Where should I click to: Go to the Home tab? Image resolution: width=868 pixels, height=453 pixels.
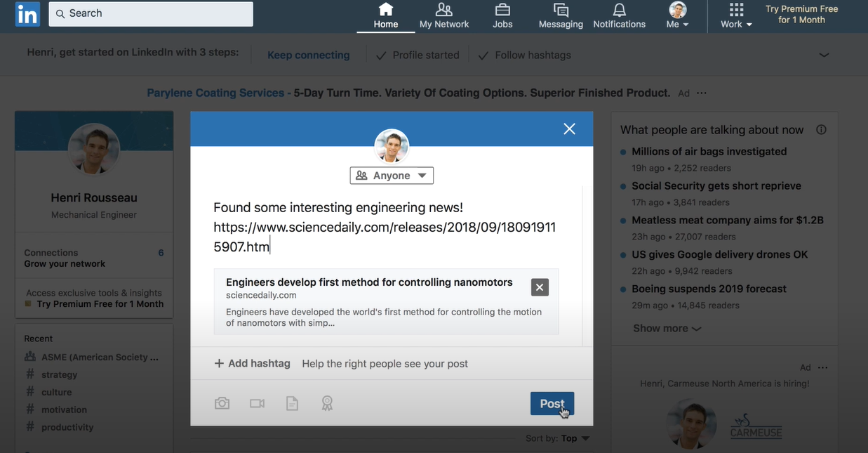tap(386, 15)
